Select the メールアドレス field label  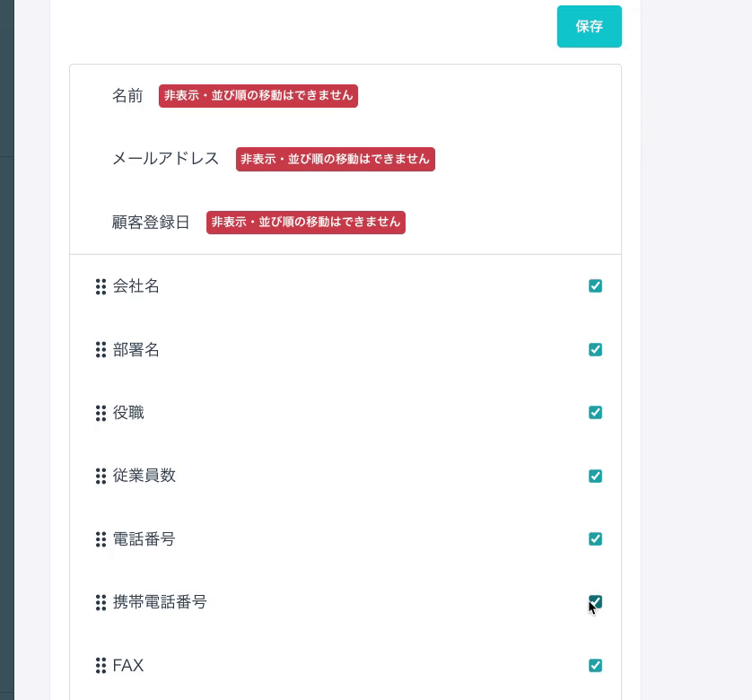pos(166,159)
